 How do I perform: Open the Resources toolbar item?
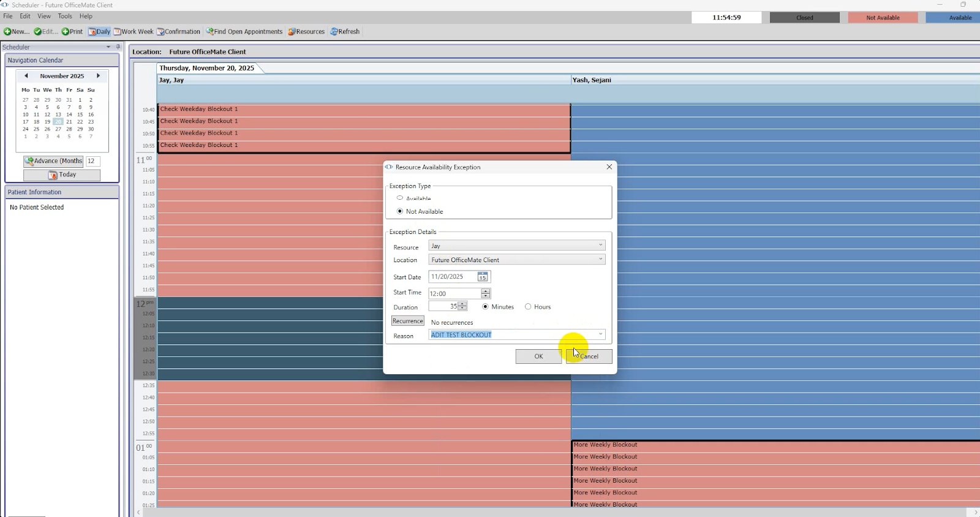click(x=306, y=32)
